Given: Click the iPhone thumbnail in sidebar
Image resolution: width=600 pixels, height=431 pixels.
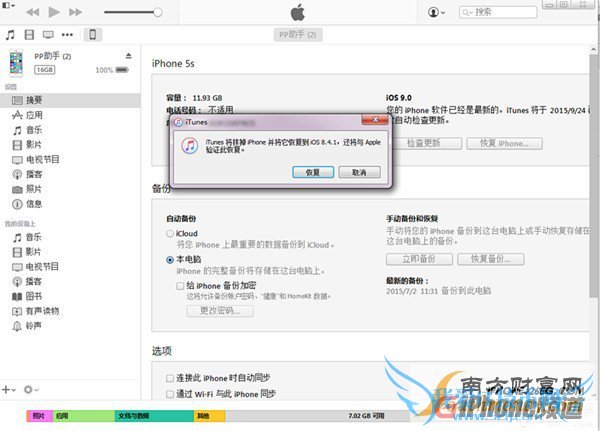Looking at the screenshot, I should [x=16, y=62].
